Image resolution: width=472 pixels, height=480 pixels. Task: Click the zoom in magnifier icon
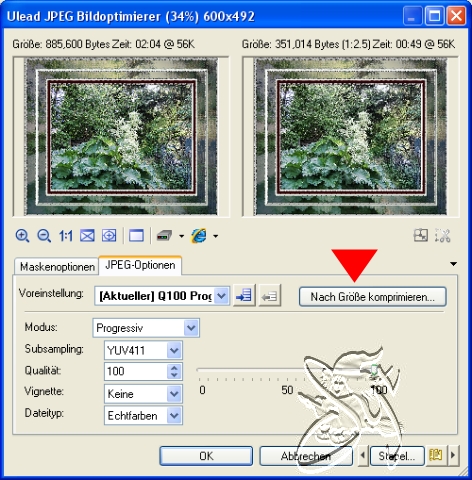pos(22,236)
